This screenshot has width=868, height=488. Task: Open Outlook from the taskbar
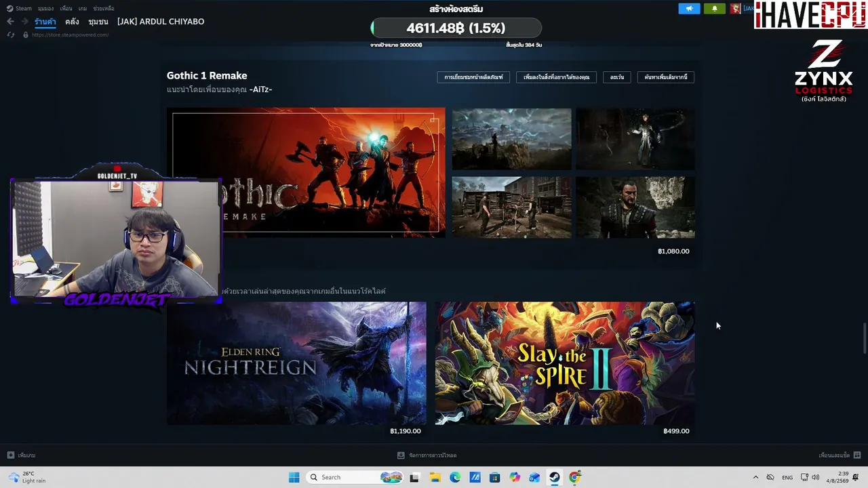pyautogui.click(x=535, y=477)
